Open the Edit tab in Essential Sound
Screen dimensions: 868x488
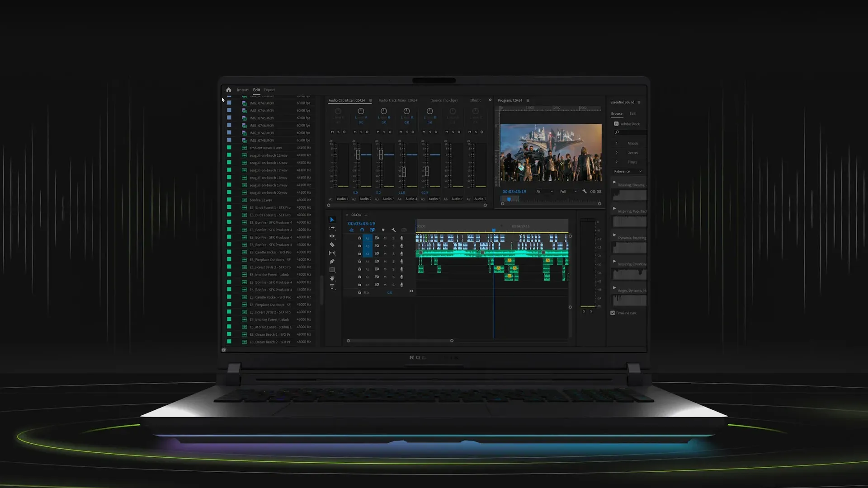633,114
